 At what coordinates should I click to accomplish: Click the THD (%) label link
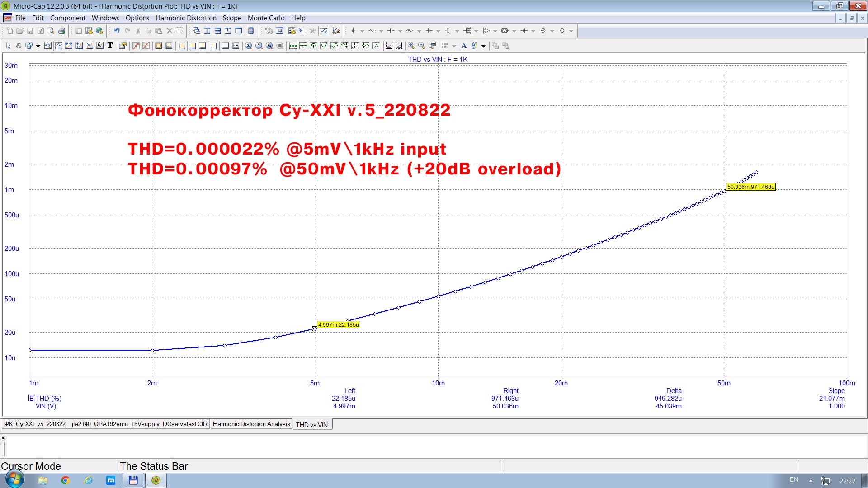[48, 398]
